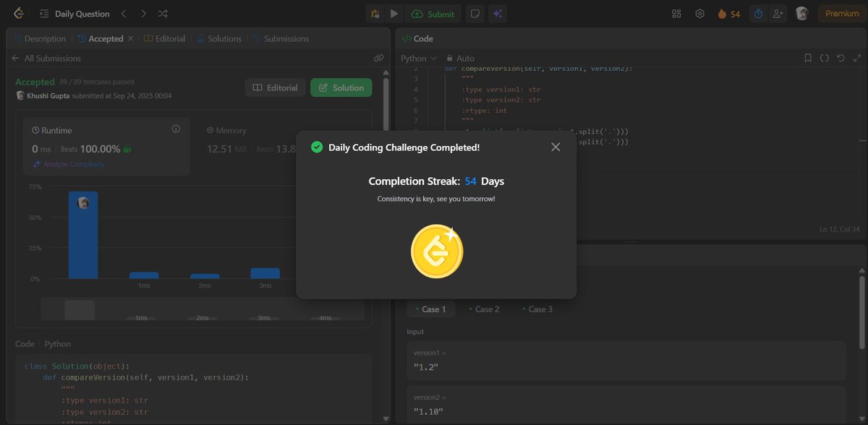Click the Analyze Complexity link
The height and width of the screenshot is (425, 868).
click(x=69, y=164)
